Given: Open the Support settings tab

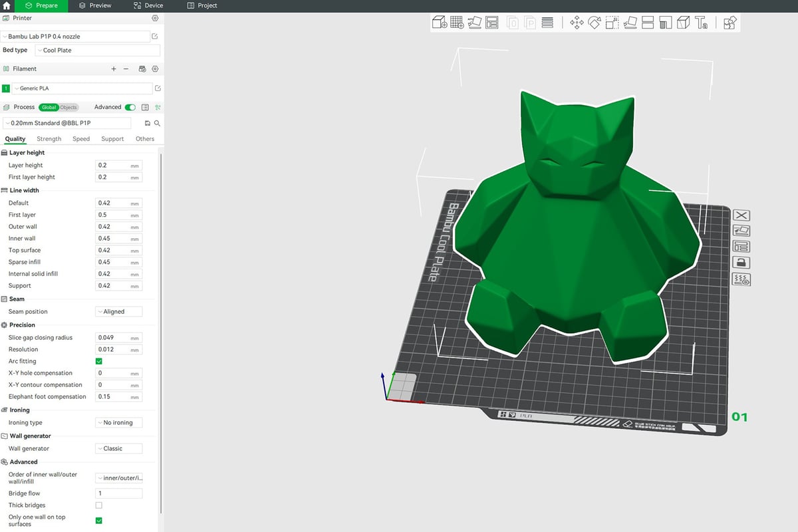Looking at the screenshot, I should [x=112, y=139].
